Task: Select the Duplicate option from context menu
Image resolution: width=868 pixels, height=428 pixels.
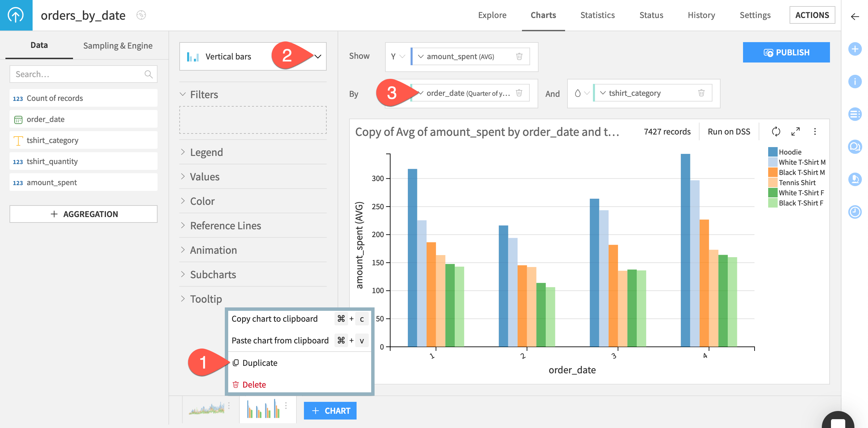Action: (259, 363)
